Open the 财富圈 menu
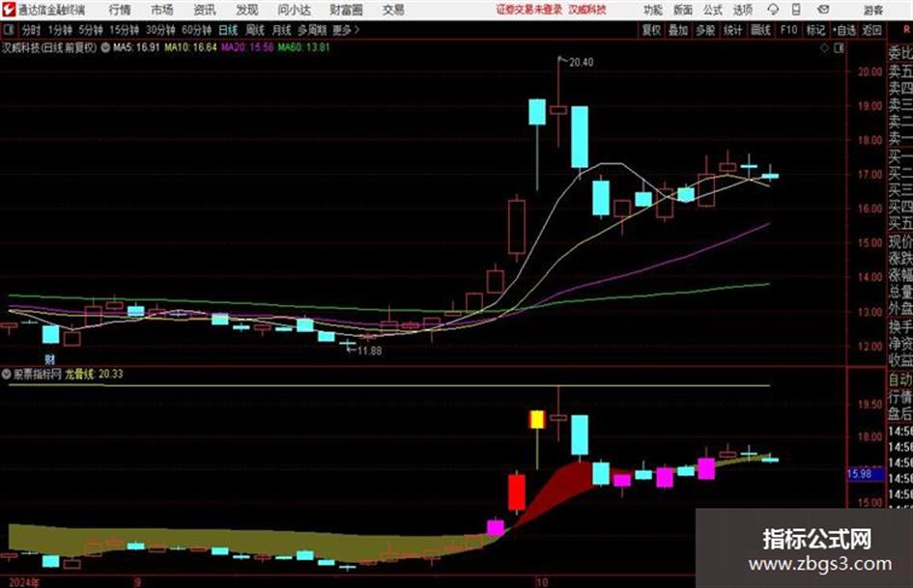The width and height of the screenshot is (913, 588). 346,10
